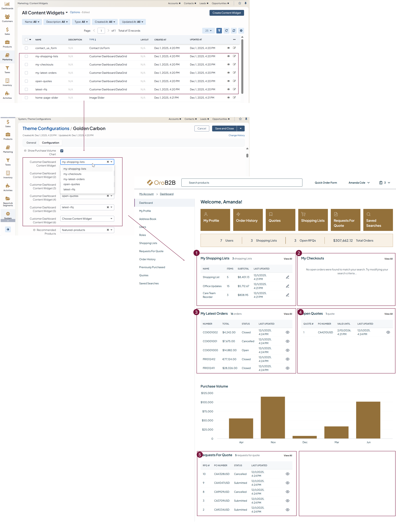Click the grid settings gear icon
Viewport: 396px width, 532px height.
pos(241,31)
